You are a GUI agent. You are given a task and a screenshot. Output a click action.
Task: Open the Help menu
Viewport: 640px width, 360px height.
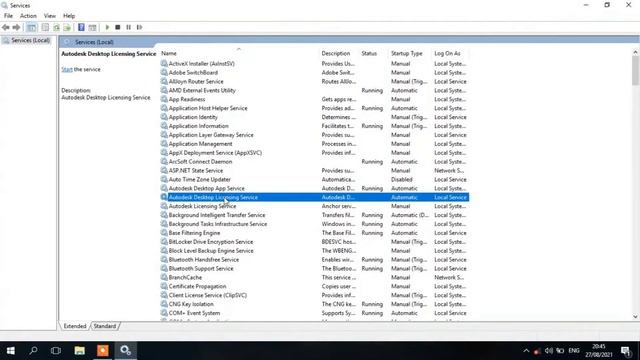pyautogui.click(x=69, y=16)
